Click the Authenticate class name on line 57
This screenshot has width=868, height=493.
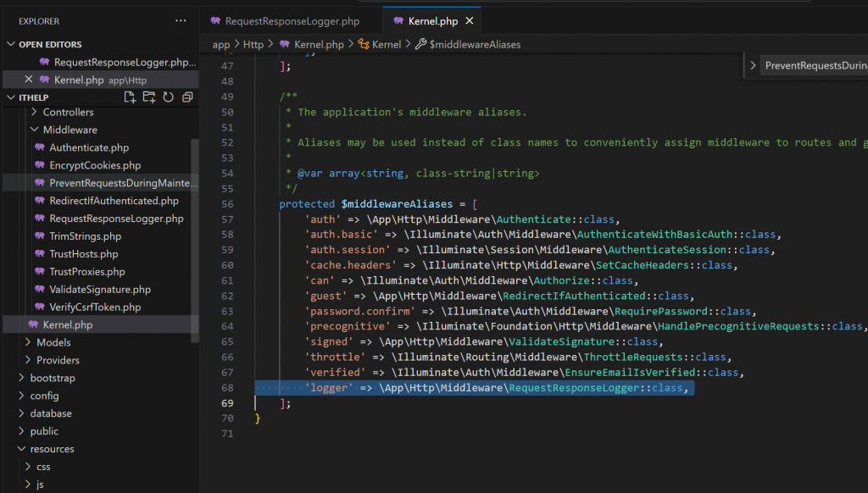[533, 219]
